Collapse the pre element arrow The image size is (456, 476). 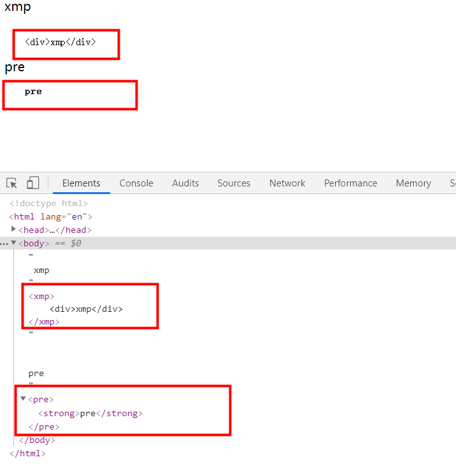(x=23, y=398)
